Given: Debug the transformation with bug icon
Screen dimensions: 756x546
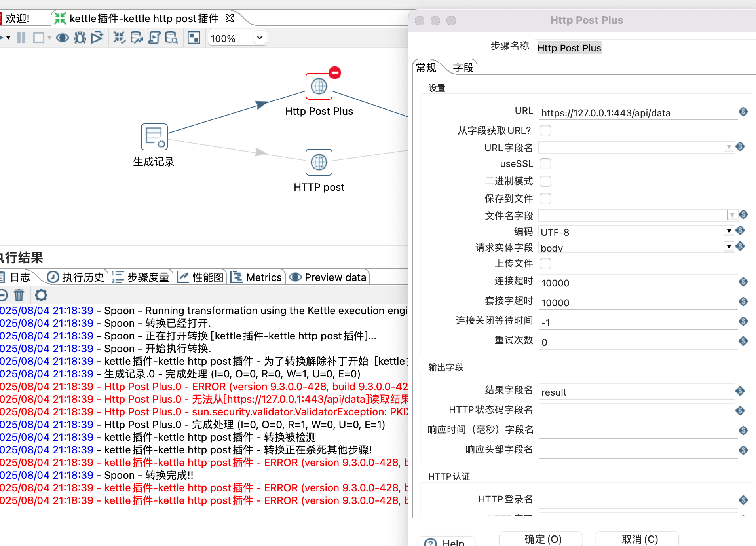Looking at the screenshot, I should [80, 38].
